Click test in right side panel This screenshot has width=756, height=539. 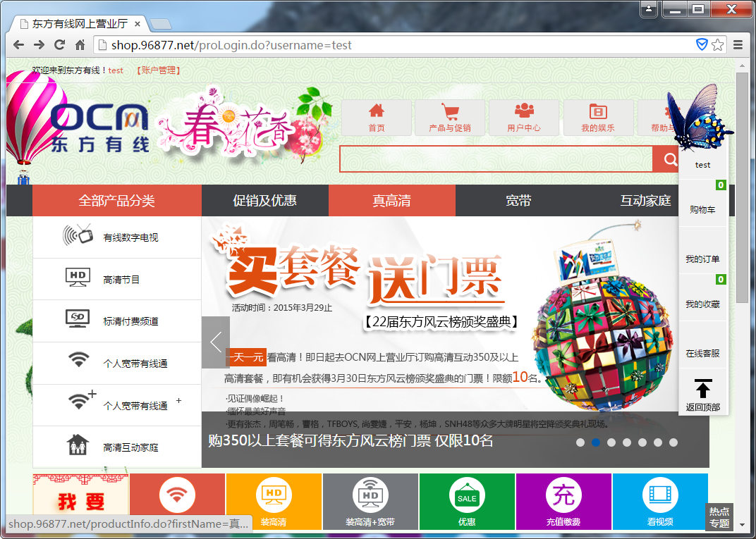pos(702,165)
